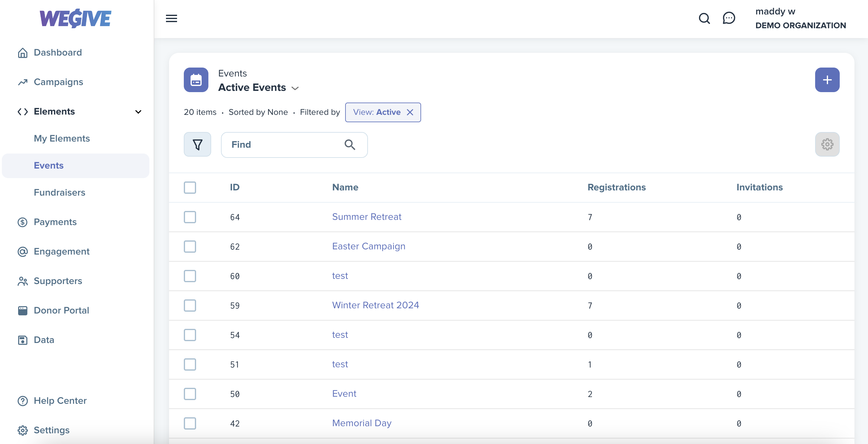Check the checkbox for event ID 60
Viewport: 868px width, 444px height.
click(190, 276)
